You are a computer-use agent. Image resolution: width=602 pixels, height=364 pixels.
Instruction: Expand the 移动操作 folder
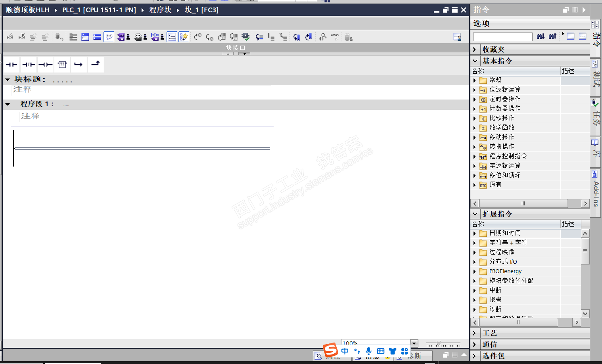[475, 137]
